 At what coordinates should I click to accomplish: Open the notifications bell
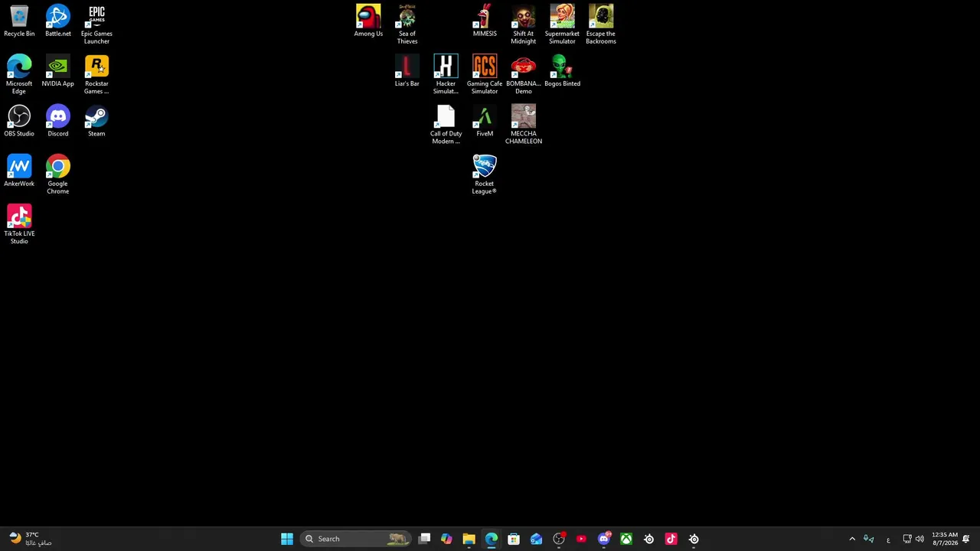(x=966, y=539)
